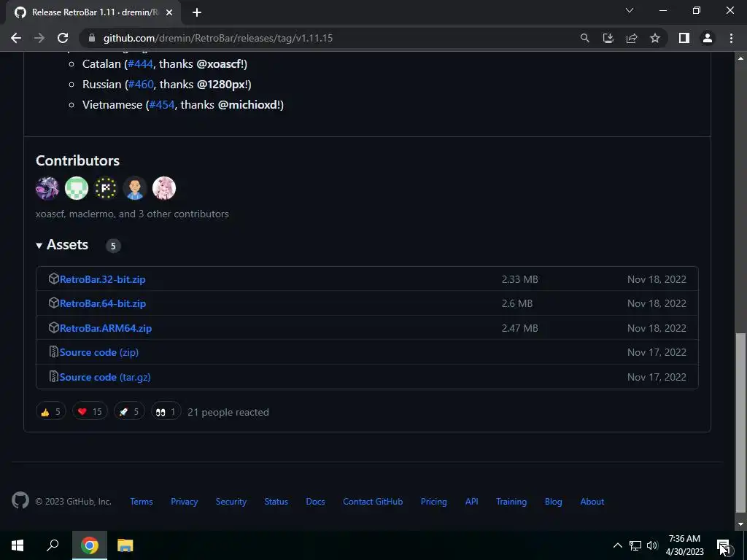Open the Docs footer link
The width and height of the screenshot is (747, 560).
coord(315,502)
